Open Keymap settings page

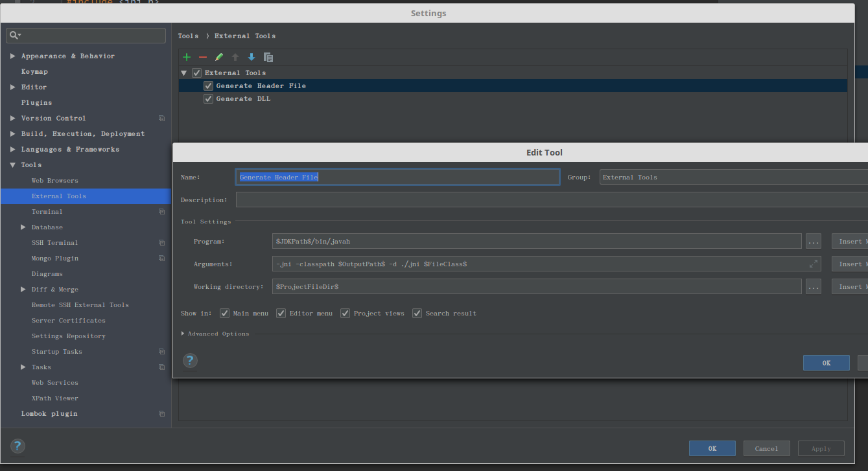coord(34,71)
